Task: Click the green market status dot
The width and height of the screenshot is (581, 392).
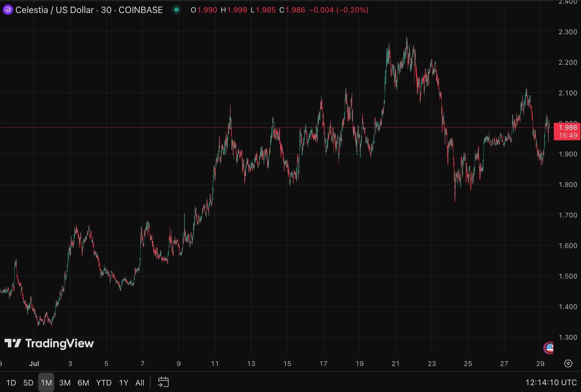Action: (x=177, y=10)
